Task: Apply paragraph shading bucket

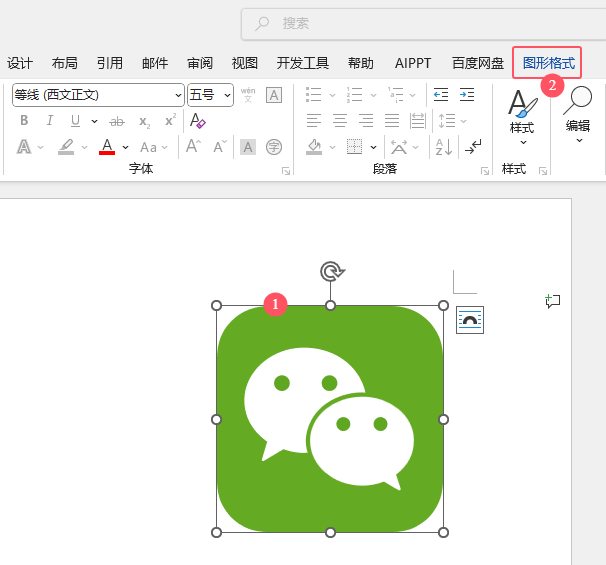Action: (x=314, y=147)
